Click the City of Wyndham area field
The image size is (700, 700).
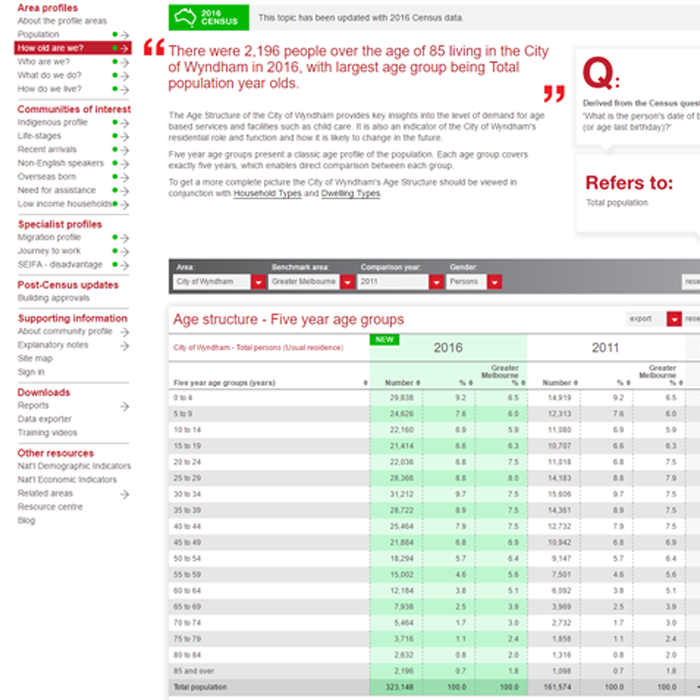pos(212,282)
